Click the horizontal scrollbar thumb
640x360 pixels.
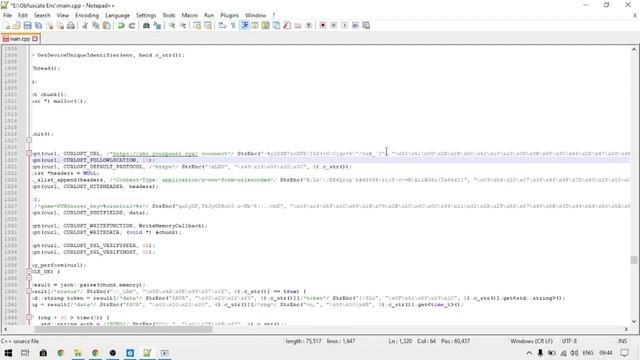123,329
